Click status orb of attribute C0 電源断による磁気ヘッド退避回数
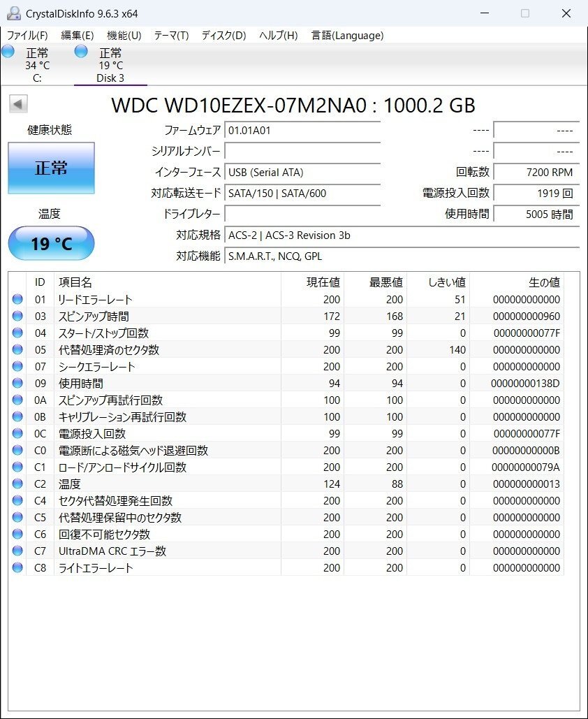Viewport: 588px width, 719px height. point(17,450)
